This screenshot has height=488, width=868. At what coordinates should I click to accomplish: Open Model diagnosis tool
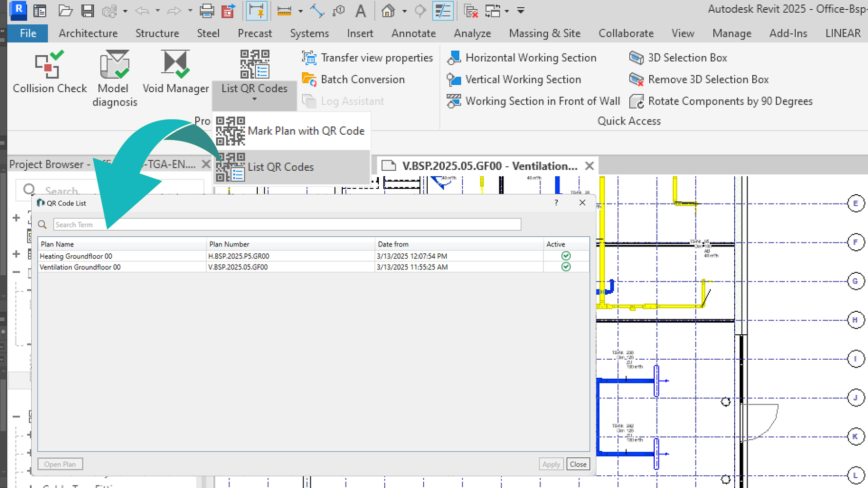(115, 78)
